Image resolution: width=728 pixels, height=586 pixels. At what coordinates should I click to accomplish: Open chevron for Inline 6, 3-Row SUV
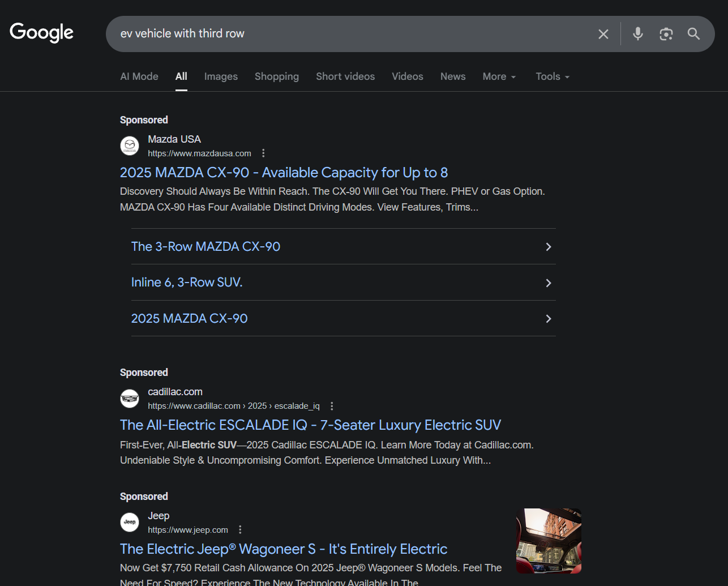[548, 283]
